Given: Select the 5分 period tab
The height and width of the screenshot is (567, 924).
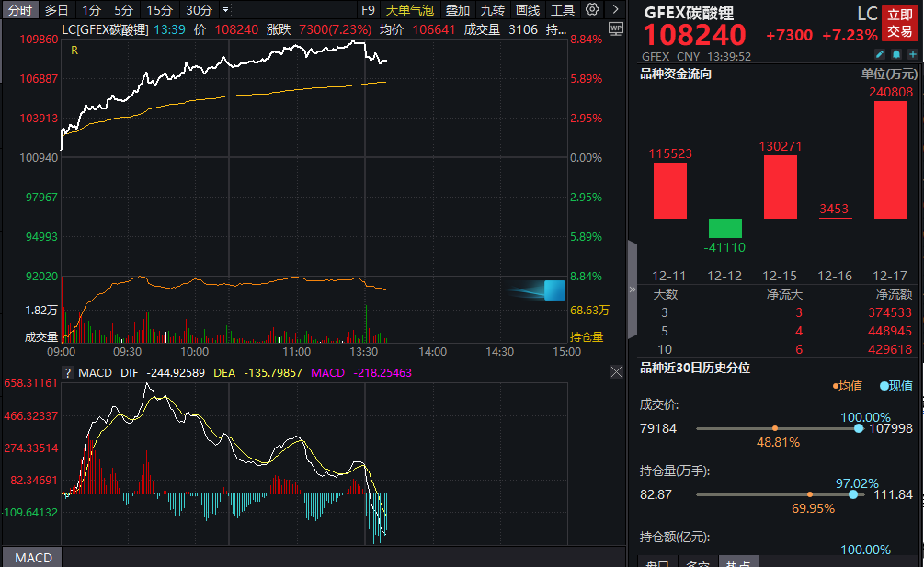Looking at the screenshot, I should [124, 10].
